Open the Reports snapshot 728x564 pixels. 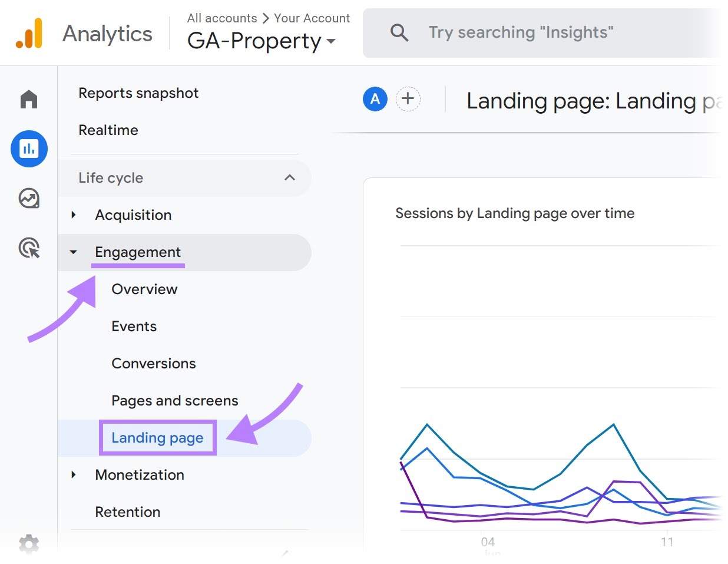(x=138, y=93)
